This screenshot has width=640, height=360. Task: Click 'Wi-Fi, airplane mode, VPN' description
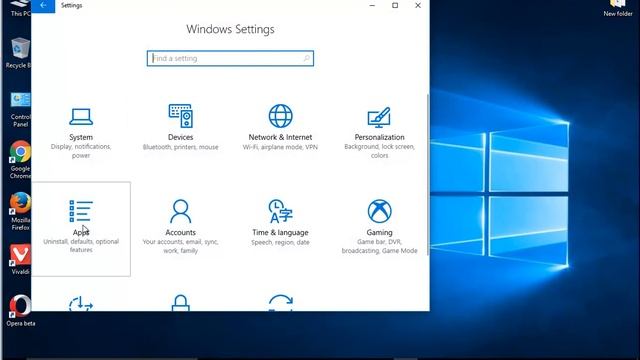click(x=280, y=147)
